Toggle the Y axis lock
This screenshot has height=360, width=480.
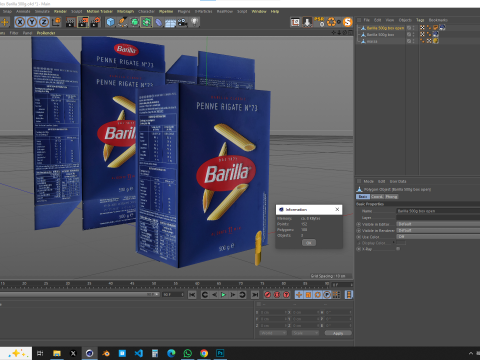[32, 22]
